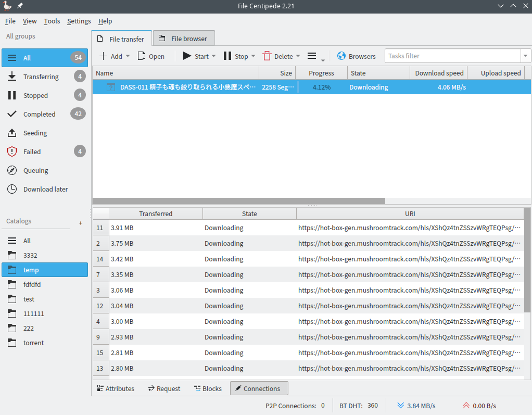Switch to the File transfer tab
Screen dimensions: 532x415
121,39
